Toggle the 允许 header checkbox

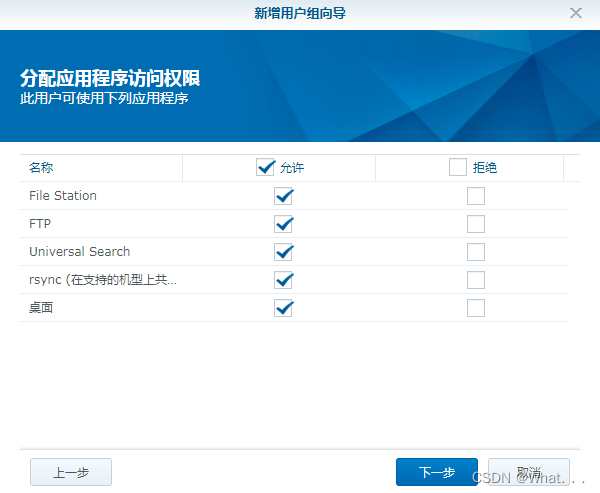[265, 167]
